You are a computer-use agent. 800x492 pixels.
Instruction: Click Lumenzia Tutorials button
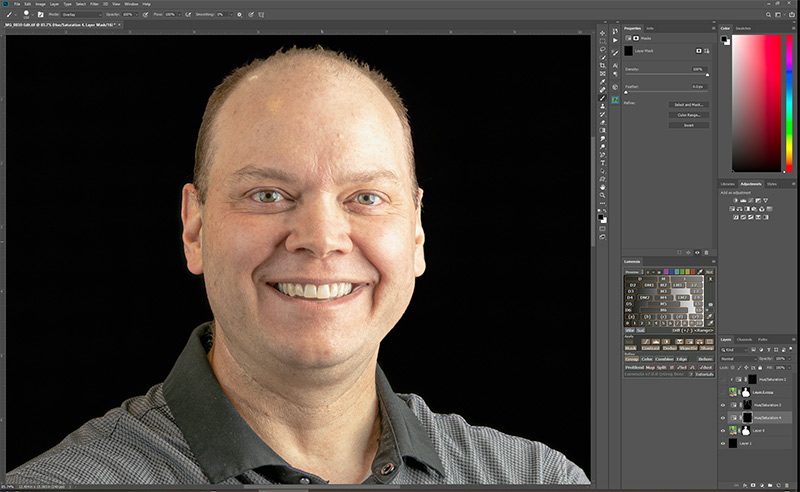pyautogui.click(x=705, y=374)
